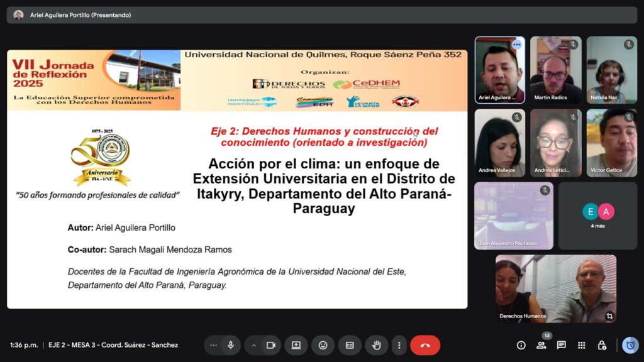Open the participants list showing 13 people

(x=540, y=345)
